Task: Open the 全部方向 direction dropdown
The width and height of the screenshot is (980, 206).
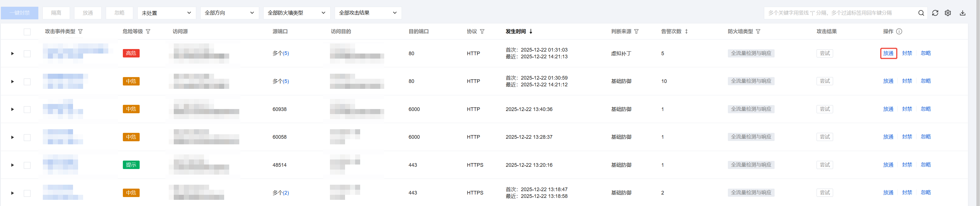Action: click(229, 13)
